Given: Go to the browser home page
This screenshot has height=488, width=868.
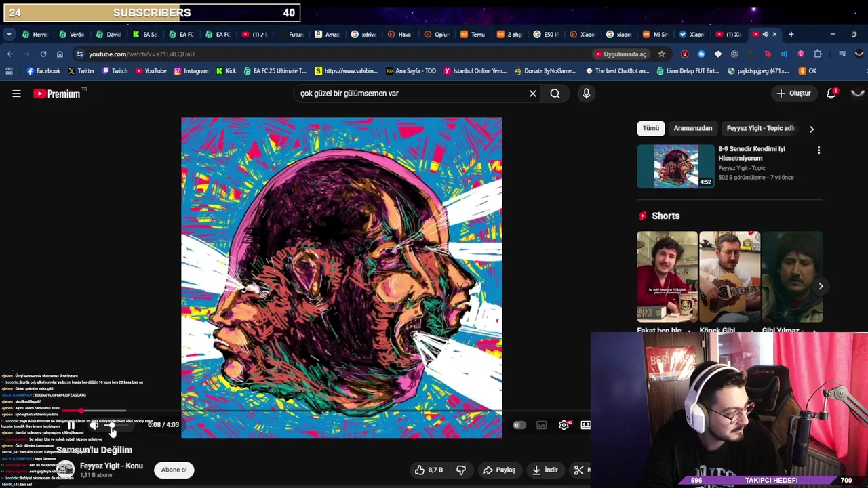Looking at the screenshot, I should (x=60, y=54).
